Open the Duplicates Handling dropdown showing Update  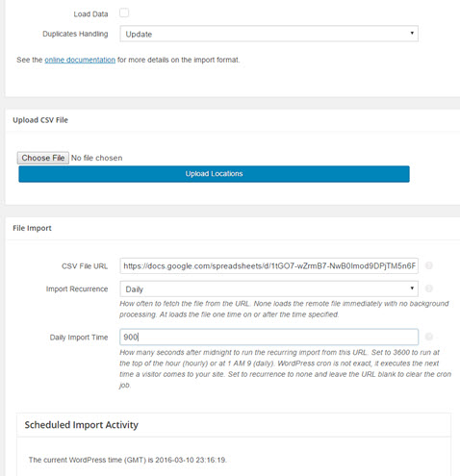268,34
